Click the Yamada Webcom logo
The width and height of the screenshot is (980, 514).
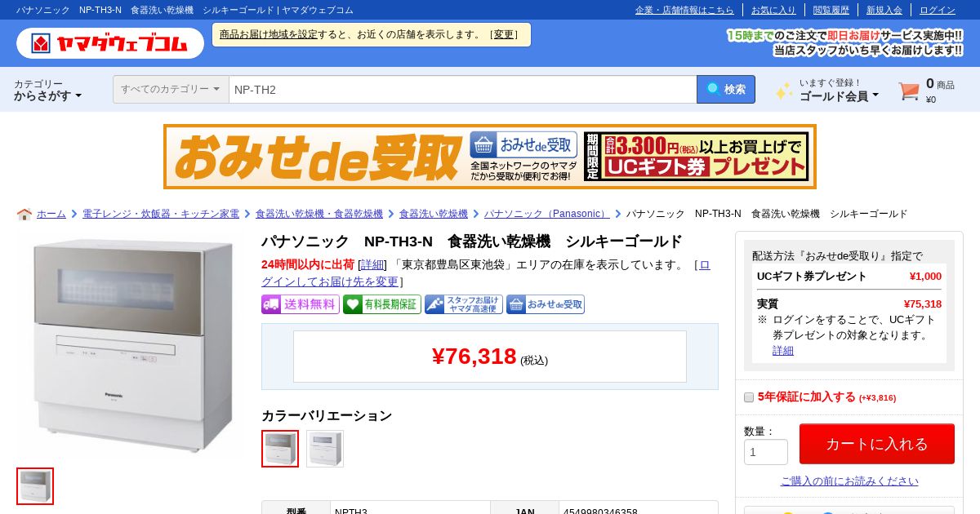coord(110,43)
